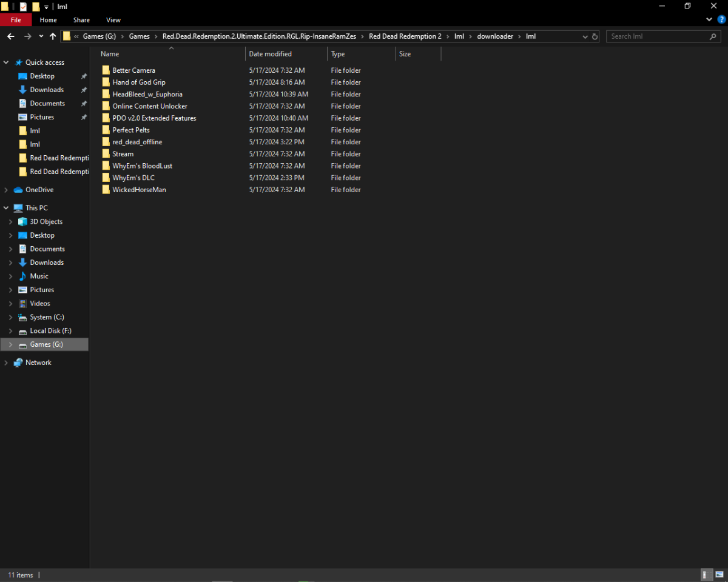Expand the ribbon with chevron

(709, 19)
